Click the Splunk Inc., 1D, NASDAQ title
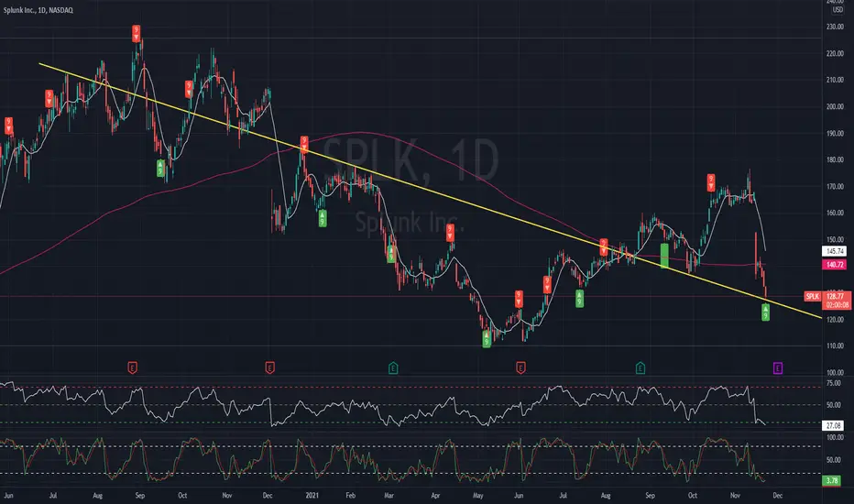The width and height of the screenshot is (854, 504). click(38, 10)
